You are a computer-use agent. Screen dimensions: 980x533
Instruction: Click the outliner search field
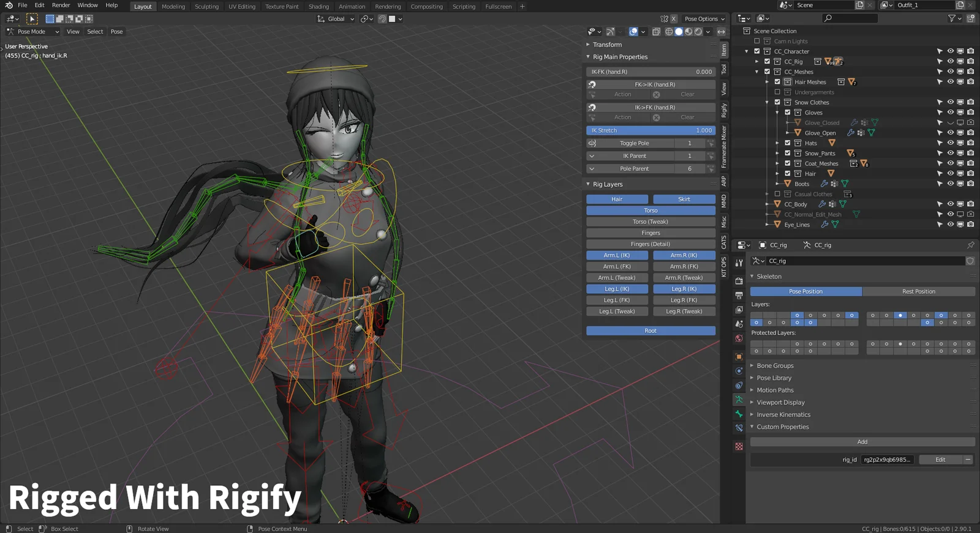pos(850,18)
